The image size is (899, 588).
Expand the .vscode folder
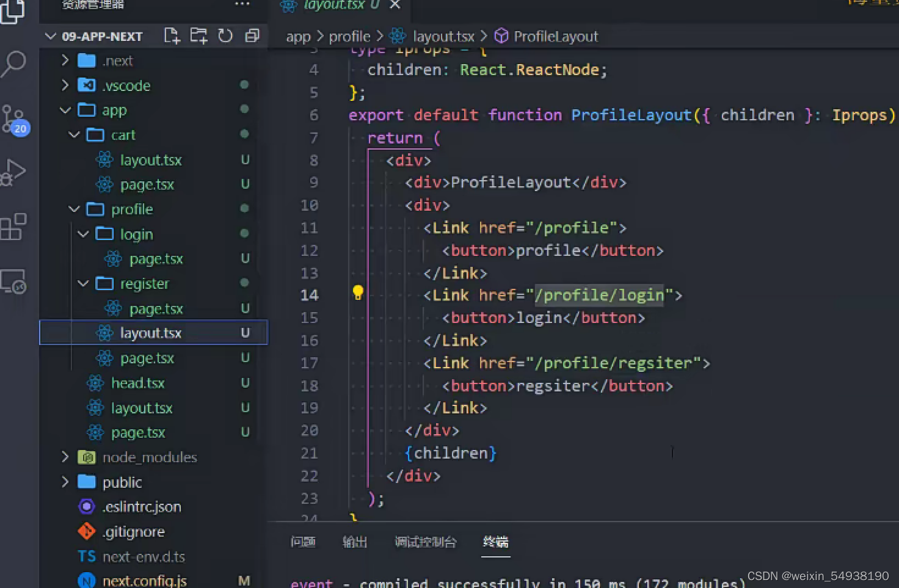(65, 85)
